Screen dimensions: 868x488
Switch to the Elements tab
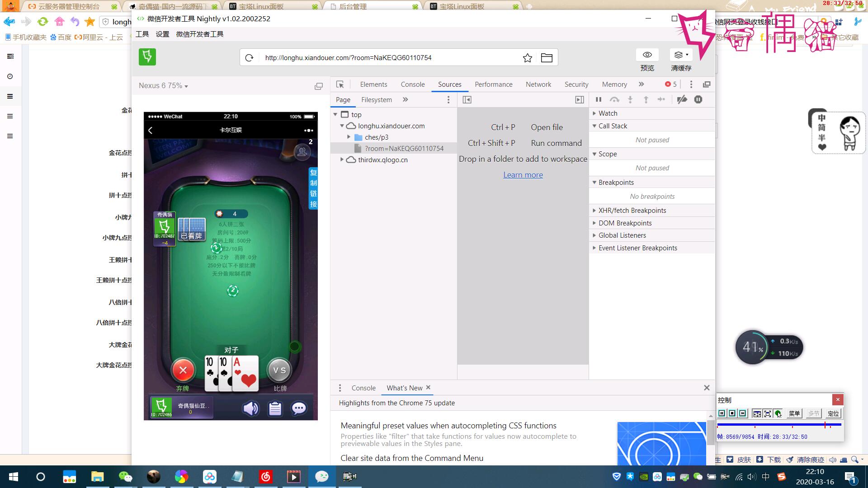pos(373,84)
